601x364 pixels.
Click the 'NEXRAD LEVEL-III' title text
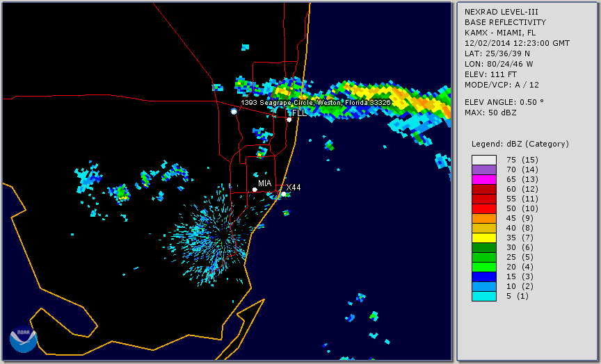[502, 13]
